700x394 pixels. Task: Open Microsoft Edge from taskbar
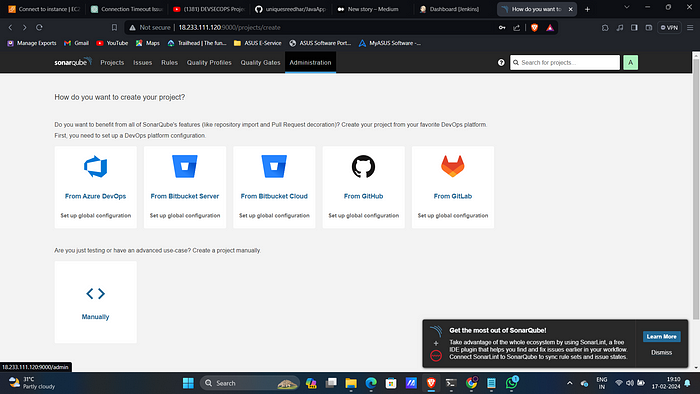point(371,383)
